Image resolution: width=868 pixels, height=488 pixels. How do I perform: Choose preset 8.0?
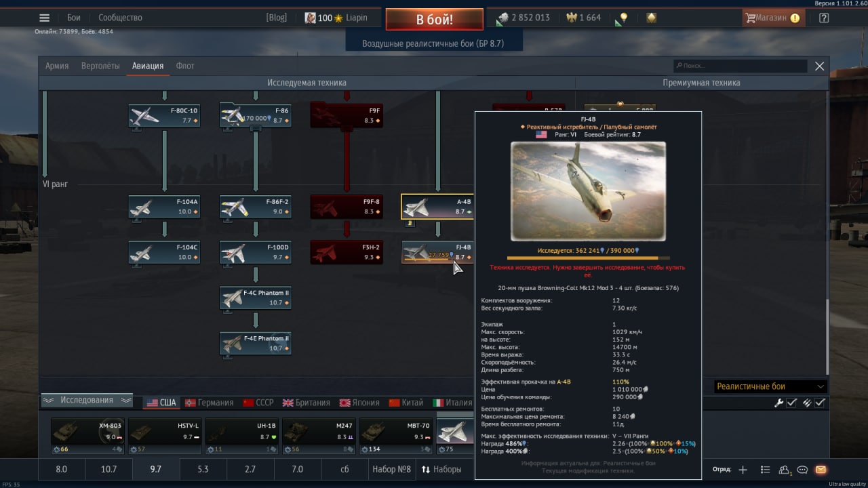[x=61, y=469]
